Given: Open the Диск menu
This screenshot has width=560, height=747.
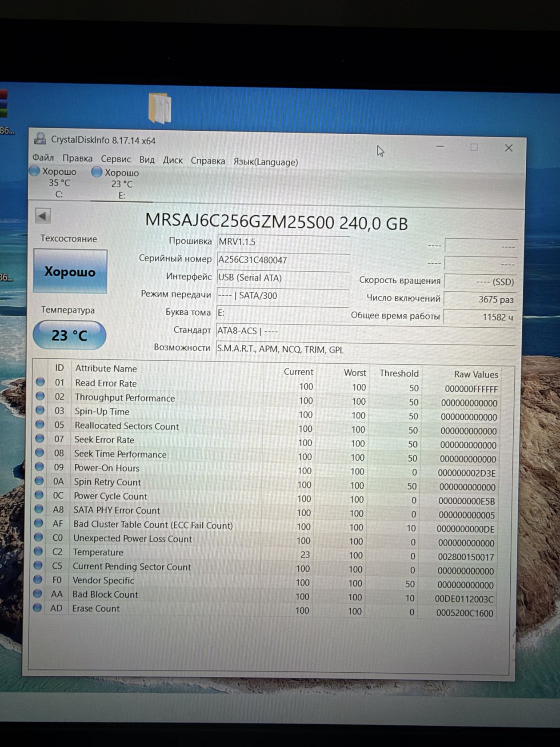Looking at the screenshot, I should point(172,160).
